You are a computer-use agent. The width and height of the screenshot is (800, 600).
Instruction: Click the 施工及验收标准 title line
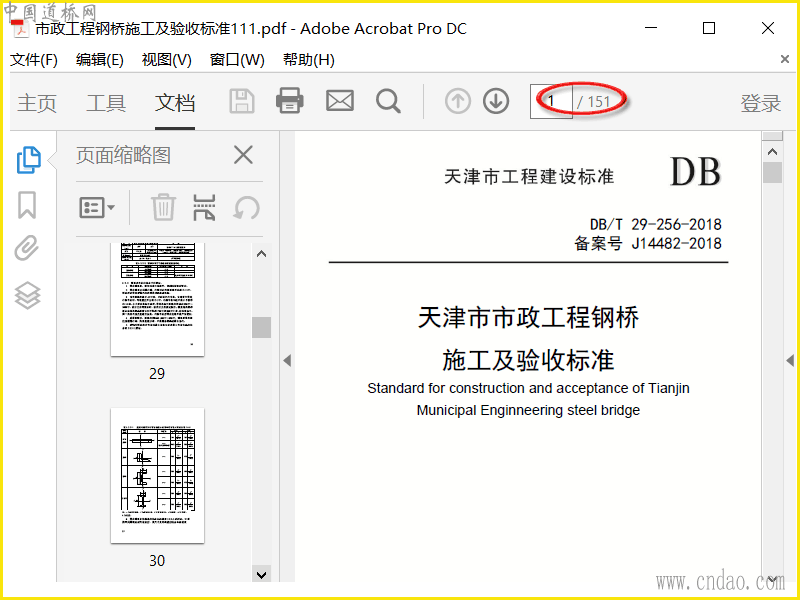[x=529, y=360]
